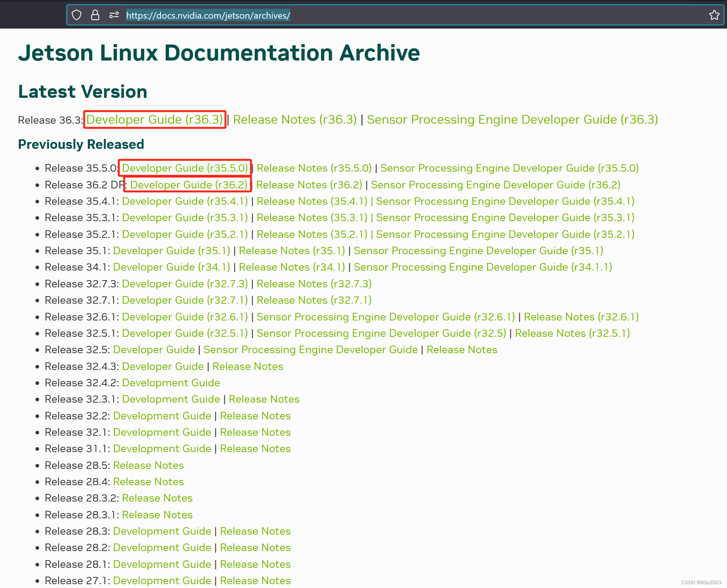
Task: Open Developer Guide (r36.3) link
Action: pos(155,120)
